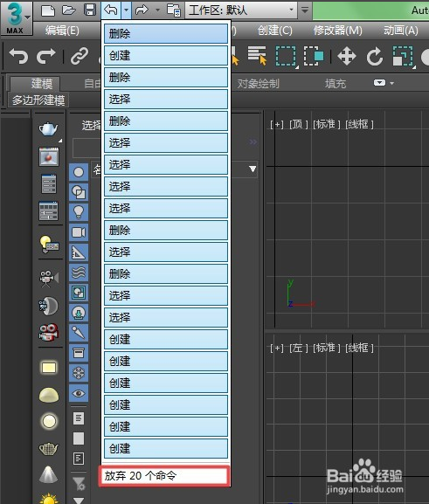Viewport: 429px width, 504px height.
Task: Open the 创建(C) menu
Action: 274,31
